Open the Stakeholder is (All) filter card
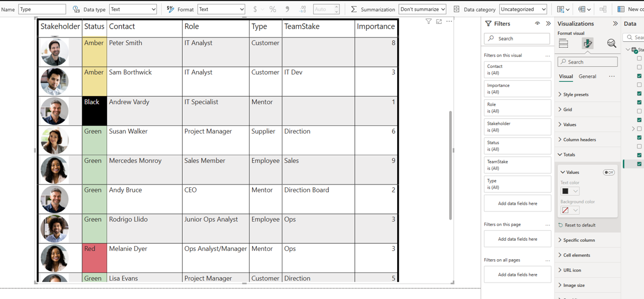 [517, 127]
